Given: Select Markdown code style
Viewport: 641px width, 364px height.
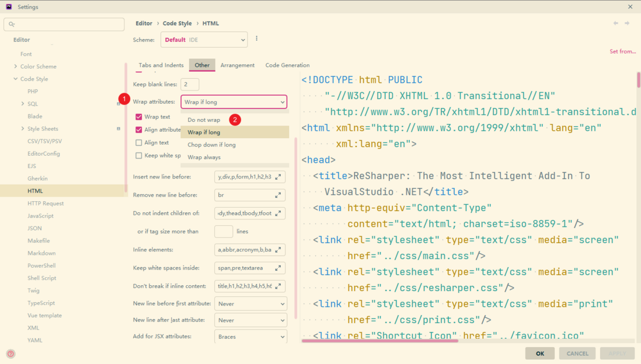Looking at the screenshot, I should point(41,253).
